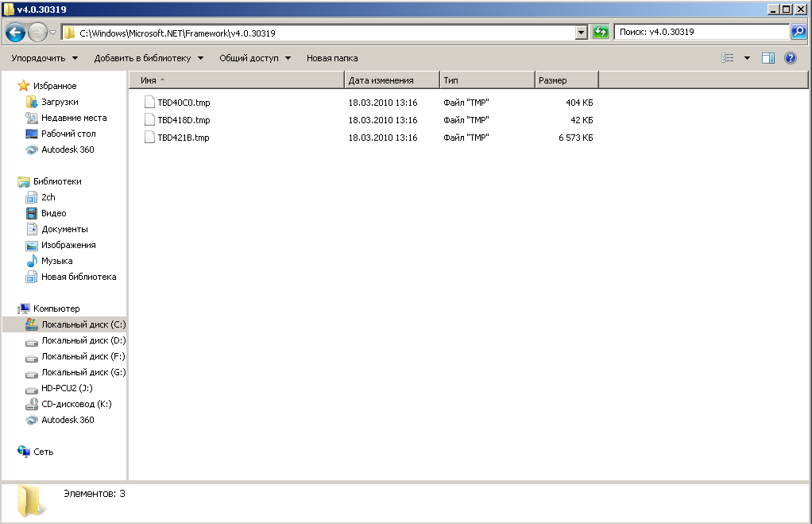Screen dimensions: 812x524
Task: Click the address bar path field
Action: click(319, 33)
